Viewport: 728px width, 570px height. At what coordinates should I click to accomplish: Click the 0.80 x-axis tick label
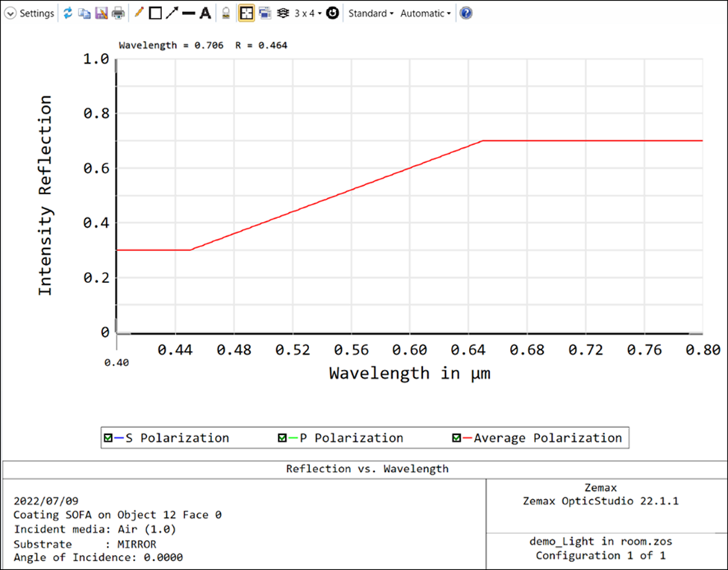703,350
